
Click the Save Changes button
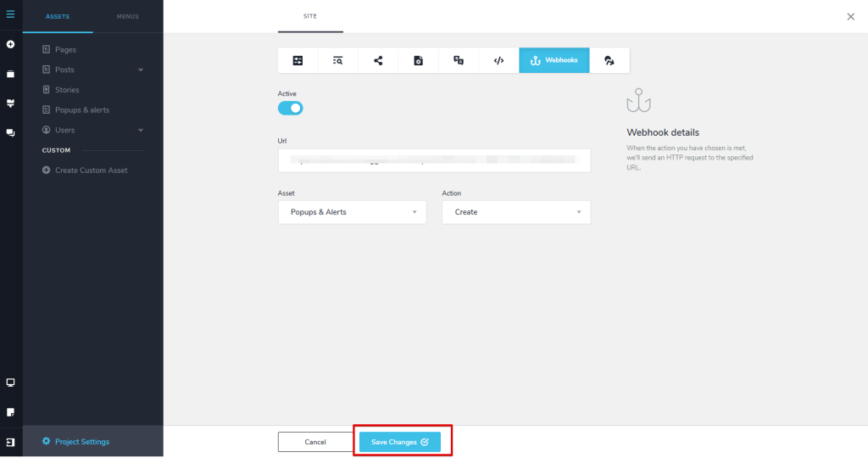tap(399, 442)
